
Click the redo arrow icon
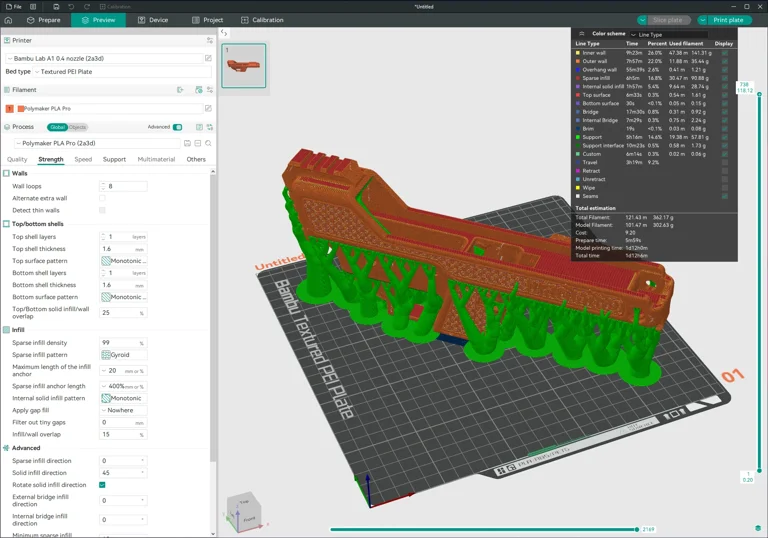[87, 7]
